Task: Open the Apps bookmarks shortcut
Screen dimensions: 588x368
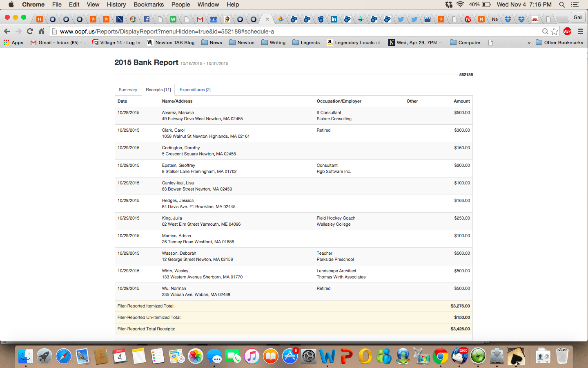Action: click(13, 43)
